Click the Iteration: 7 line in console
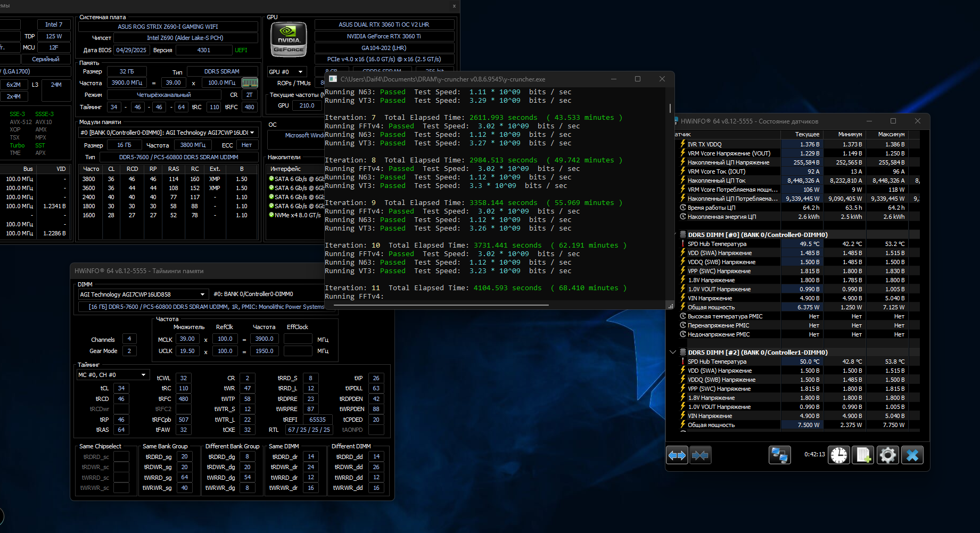 pyautogui.click(x=474, y=118)
